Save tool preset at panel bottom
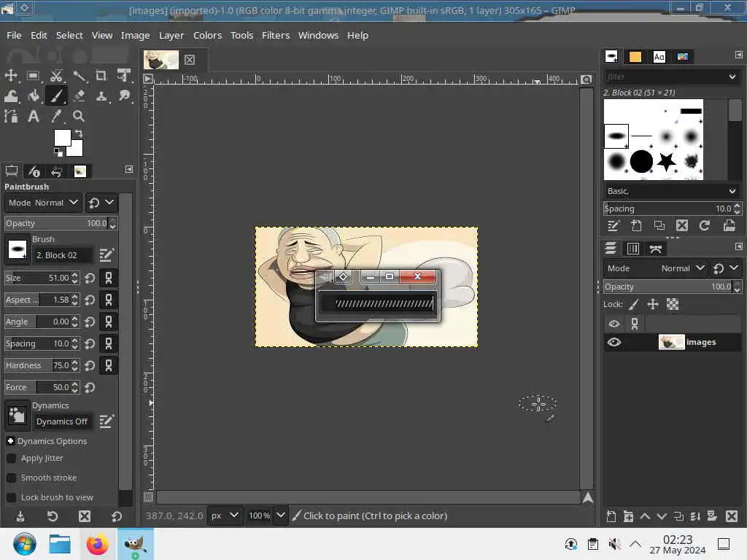This screenshot has height=560, width=747. (x=20, y=516)
